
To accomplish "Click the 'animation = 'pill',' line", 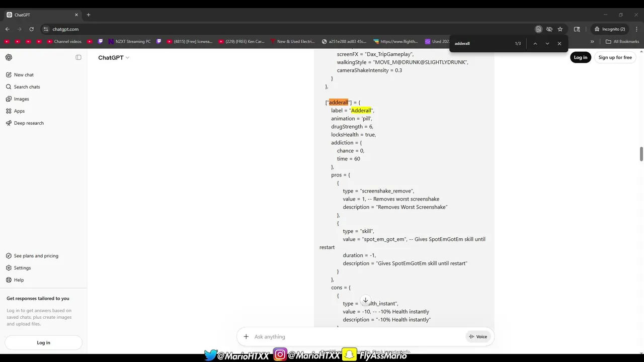I will point(351,119).
